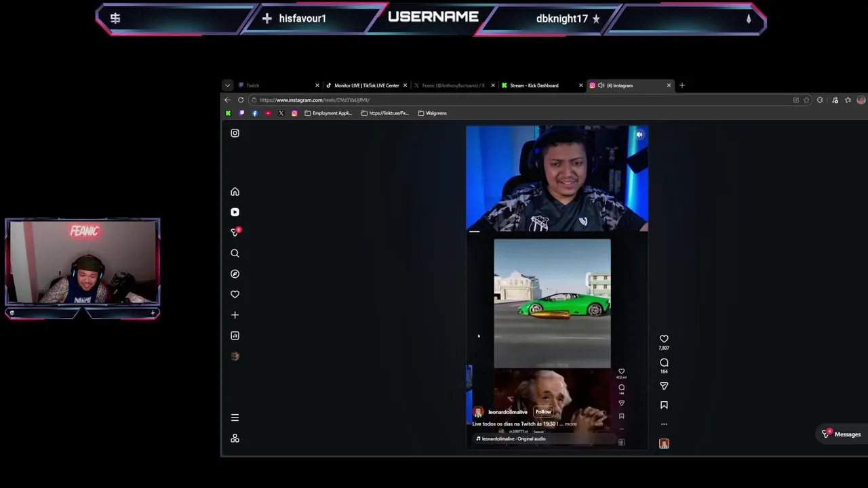Like the reel with 7,807 heart
The width and height of the screenshot is (868, 488).
(x=664, y=339)
